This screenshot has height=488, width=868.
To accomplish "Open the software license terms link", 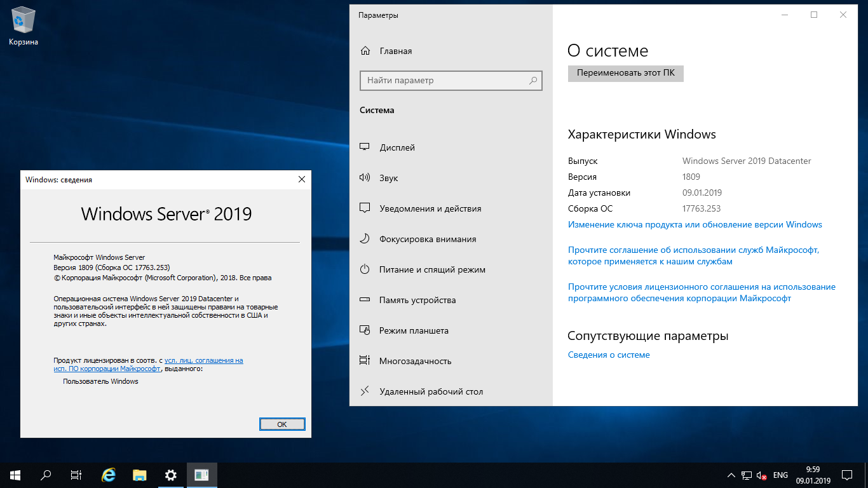I will pos(702,293).
